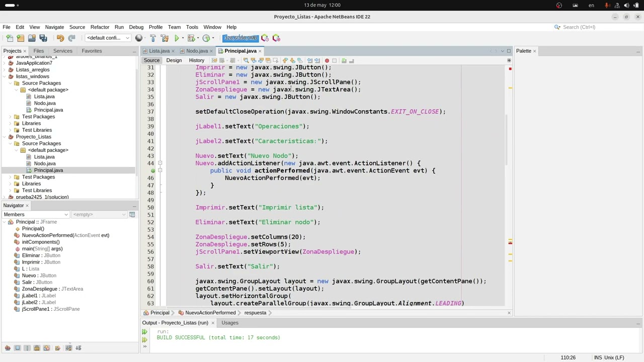Click the NuevoActionPerformed breadcrumb
This screenshot has width=644, height=362.
(210, 313)
